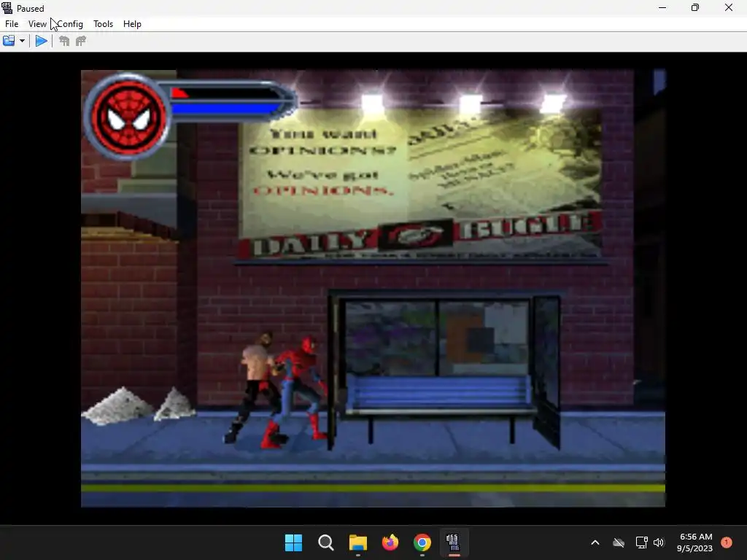This screenshot has height=560, width=747.
Task: Launch Google Chrome from the taskbar
Action: click(x=422, y=542)
